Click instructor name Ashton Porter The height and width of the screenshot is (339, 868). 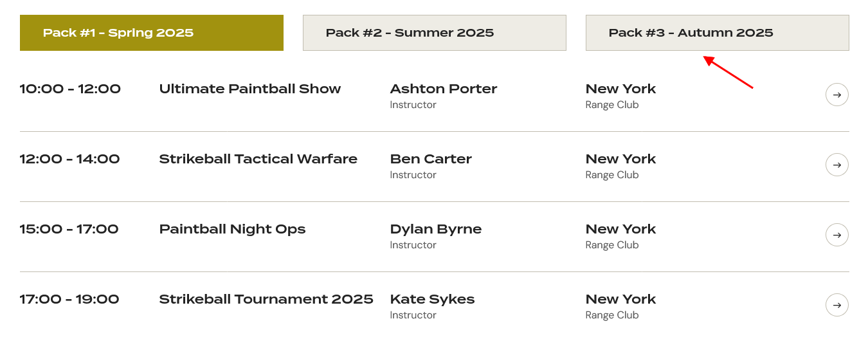pos(444,89)
